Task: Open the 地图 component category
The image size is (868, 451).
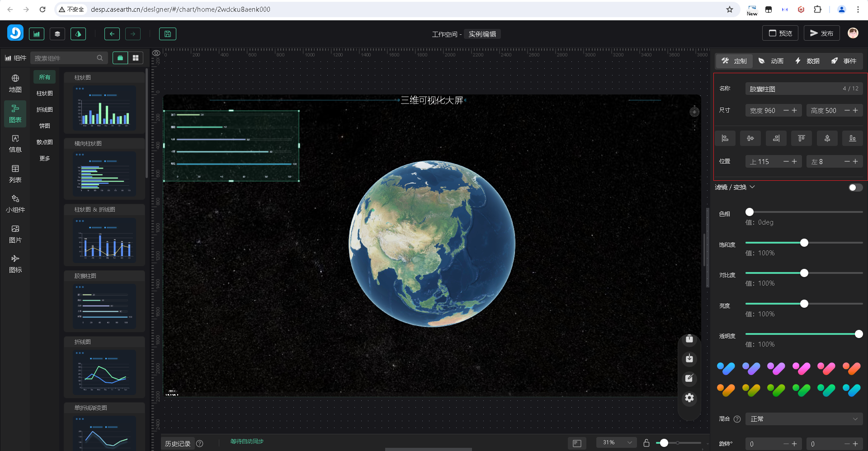Action: [15, 84]
